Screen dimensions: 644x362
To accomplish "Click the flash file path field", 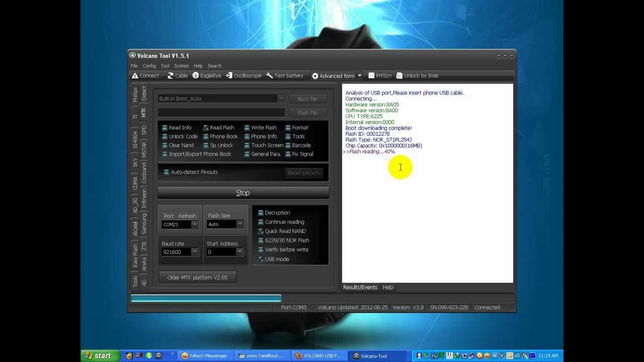I will [221, 113].
